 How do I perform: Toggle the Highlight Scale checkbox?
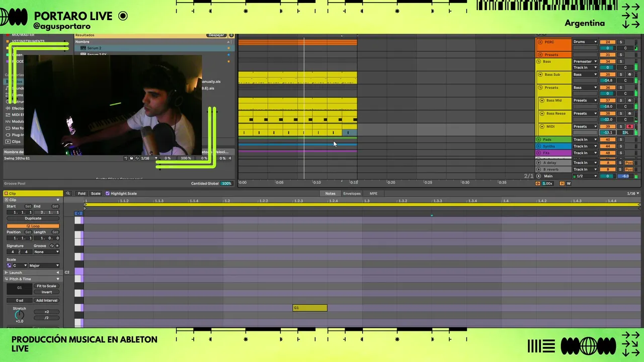[x=108, y=194]
